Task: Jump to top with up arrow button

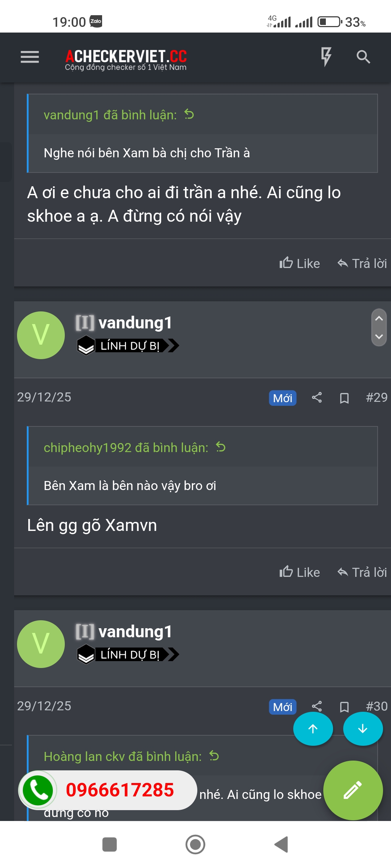Action: click(313, 729)
